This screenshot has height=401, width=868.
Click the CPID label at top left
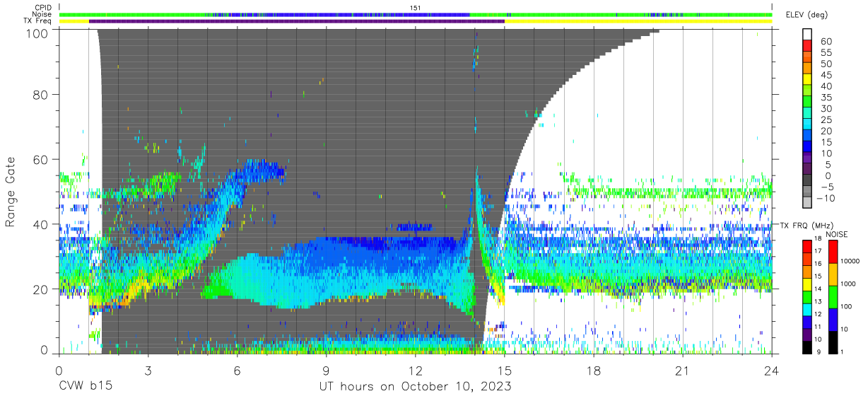pos(42,8)
